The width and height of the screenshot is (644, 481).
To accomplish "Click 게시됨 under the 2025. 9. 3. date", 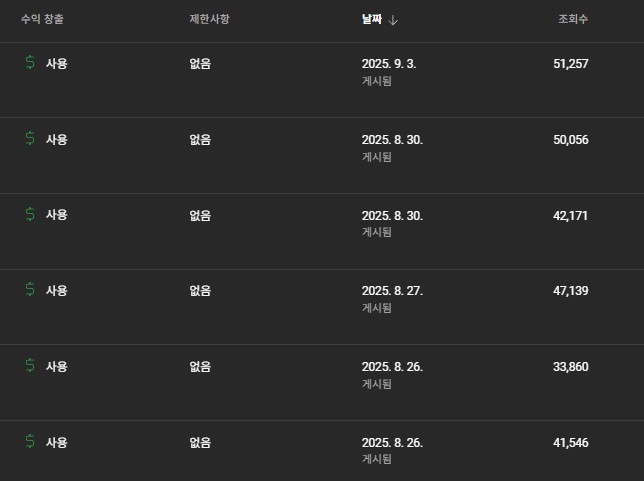I will (x=376, y=81).
